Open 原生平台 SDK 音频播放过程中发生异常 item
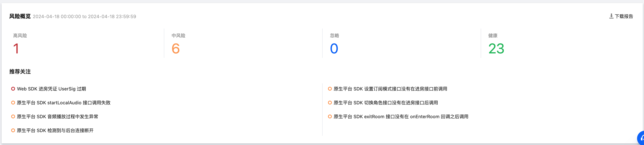Screen dimensions: 644x145 click(x=58, y=117)
